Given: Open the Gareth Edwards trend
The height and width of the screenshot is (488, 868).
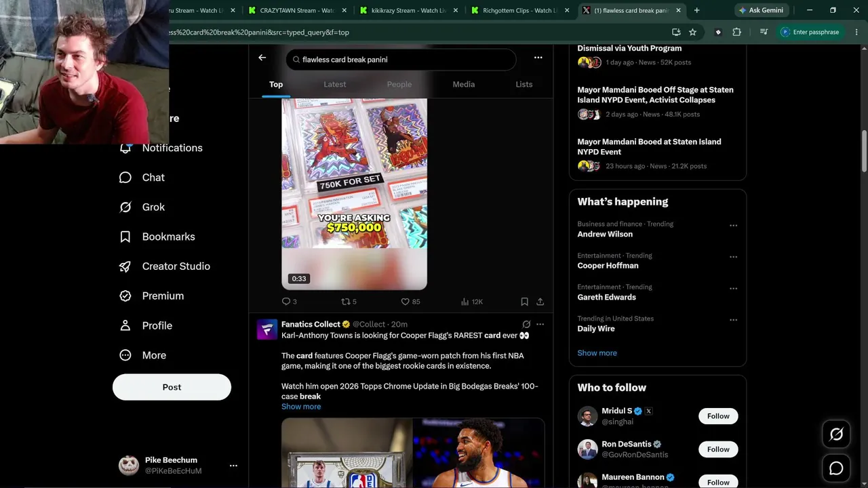Looking at the screenshot, I should [x=606, y=298].
